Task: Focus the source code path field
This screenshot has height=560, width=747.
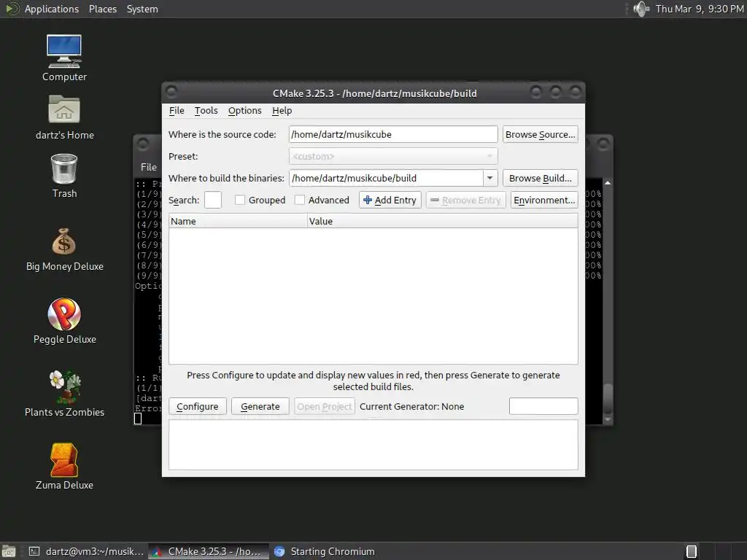Action: pyautogui.click(x=393, y=134)
